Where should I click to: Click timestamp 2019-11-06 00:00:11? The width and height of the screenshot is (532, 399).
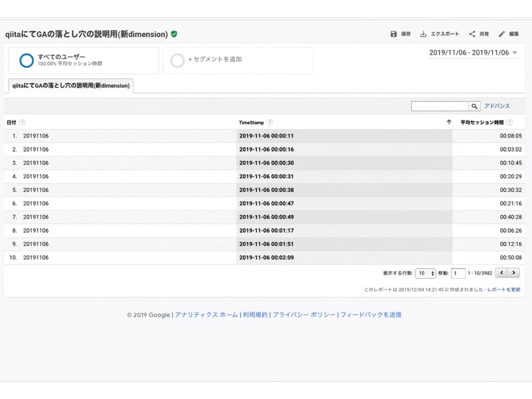267,136
